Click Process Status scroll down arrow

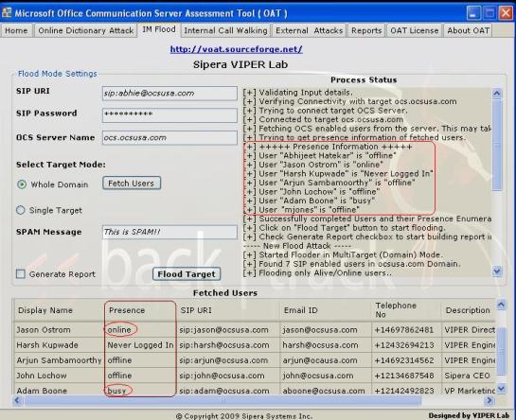coord(497,271)
